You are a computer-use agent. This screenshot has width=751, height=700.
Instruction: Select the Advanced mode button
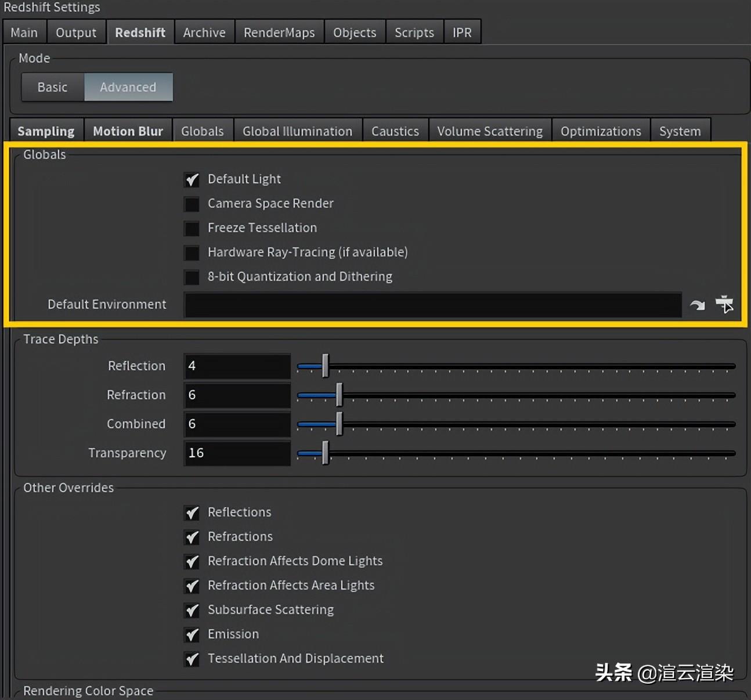(x=128, y=87)
